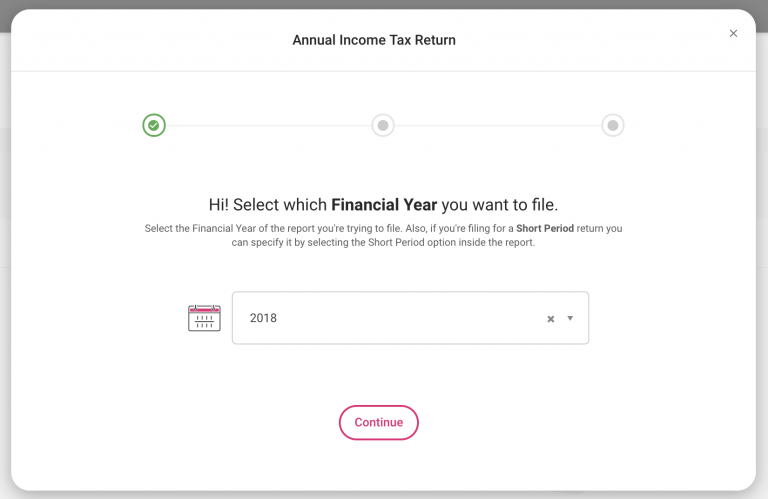The image size is (768, 499).
Task: Click the progress line between steps two and three
Action: click(498, 125)
